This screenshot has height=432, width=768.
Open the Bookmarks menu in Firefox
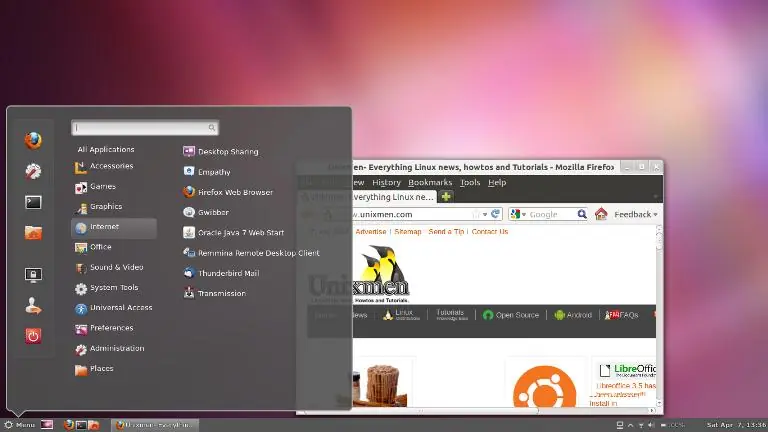(430, 182)
